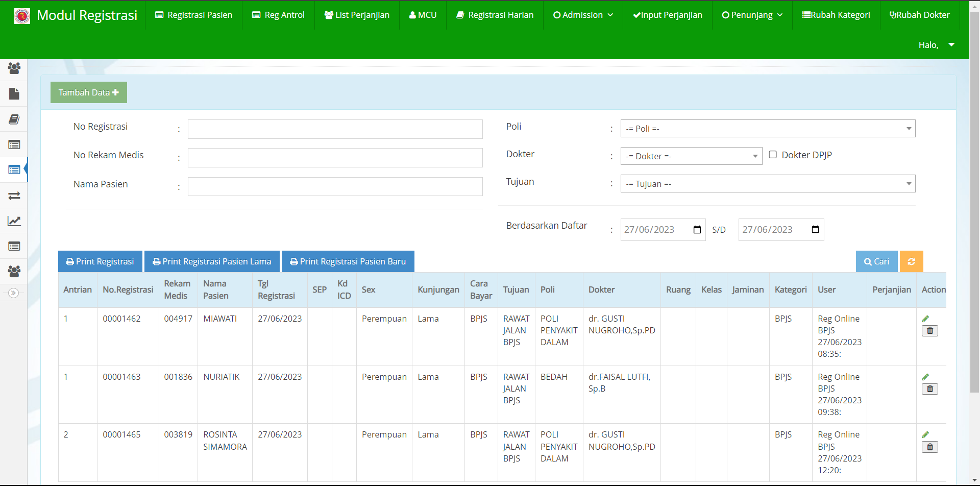Click Print Registrasi Pasien Baru button

point(348,261)
